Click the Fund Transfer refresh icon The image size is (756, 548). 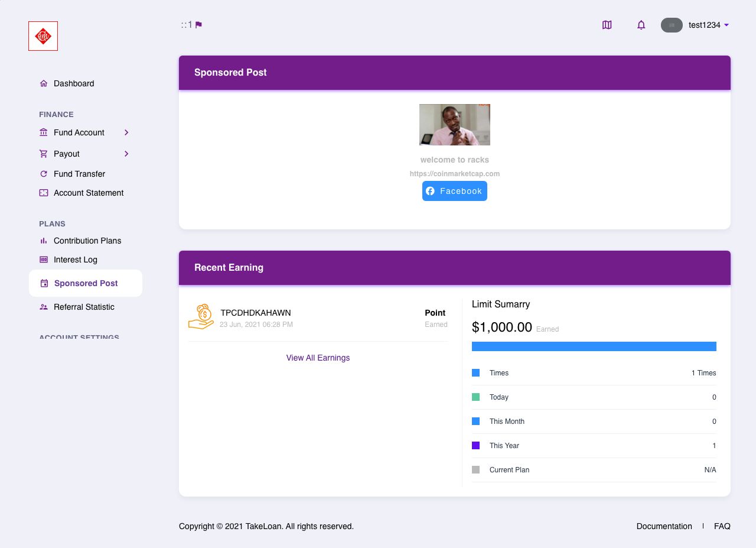(x=44, y=174)
